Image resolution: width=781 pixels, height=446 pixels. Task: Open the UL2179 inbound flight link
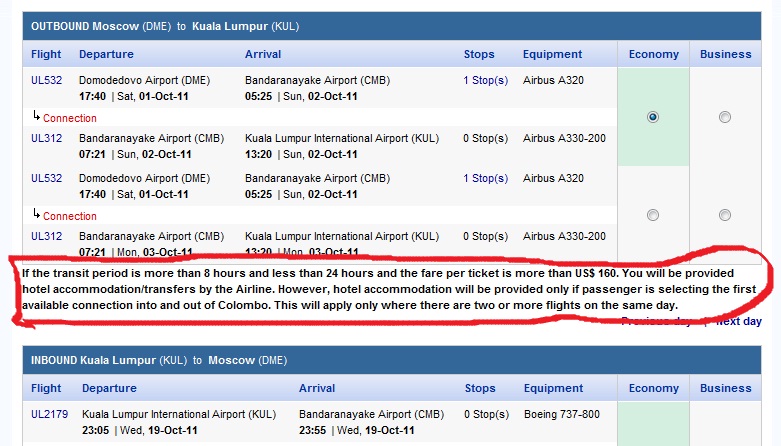(49, 413)
